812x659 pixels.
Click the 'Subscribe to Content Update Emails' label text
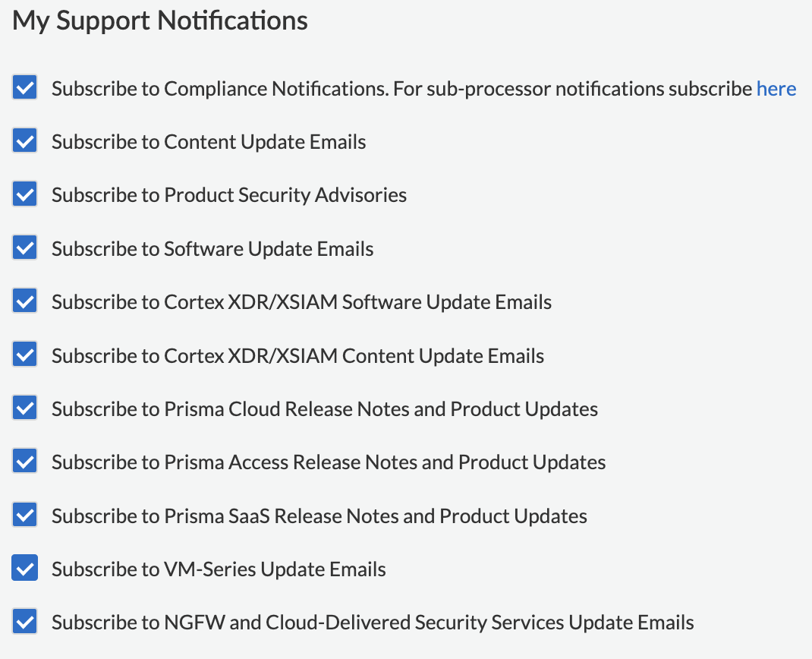click(209, 142)
